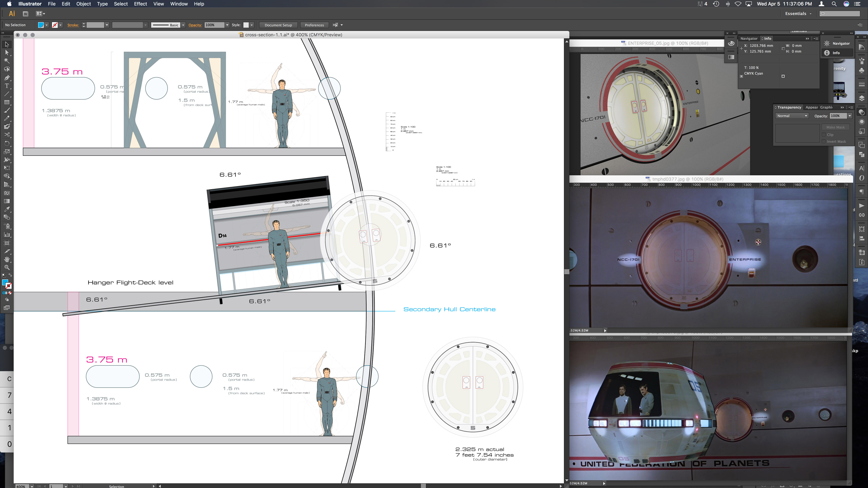
Task: Click the blue Fill color swatch
Action: tap(41, 25)
